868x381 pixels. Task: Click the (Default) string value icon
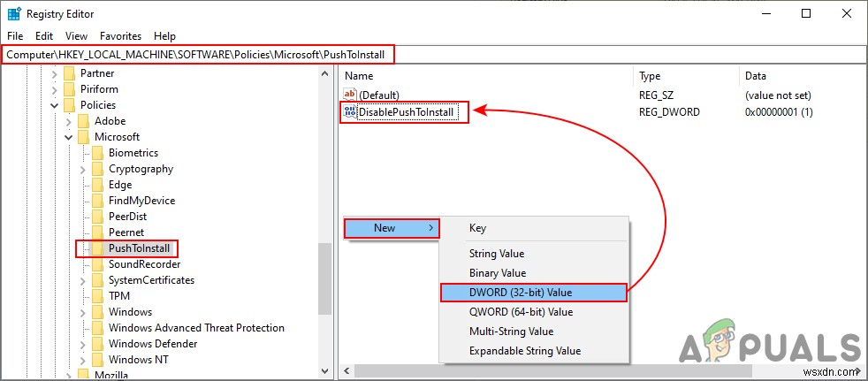(350, 95)
